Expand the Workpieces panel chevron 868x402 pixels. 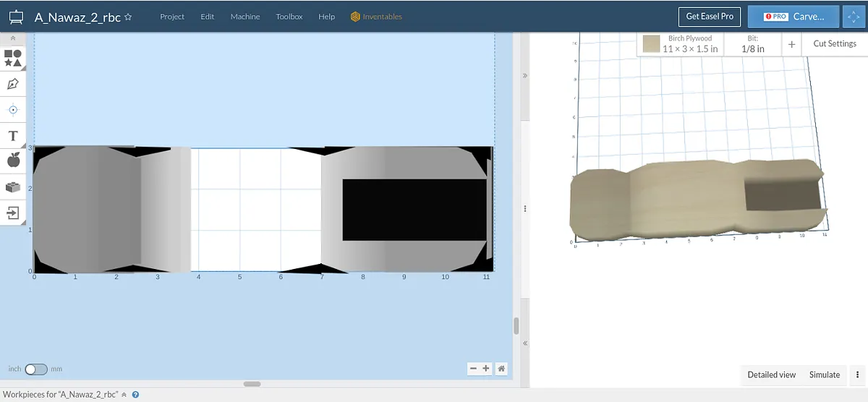point(124,395)
